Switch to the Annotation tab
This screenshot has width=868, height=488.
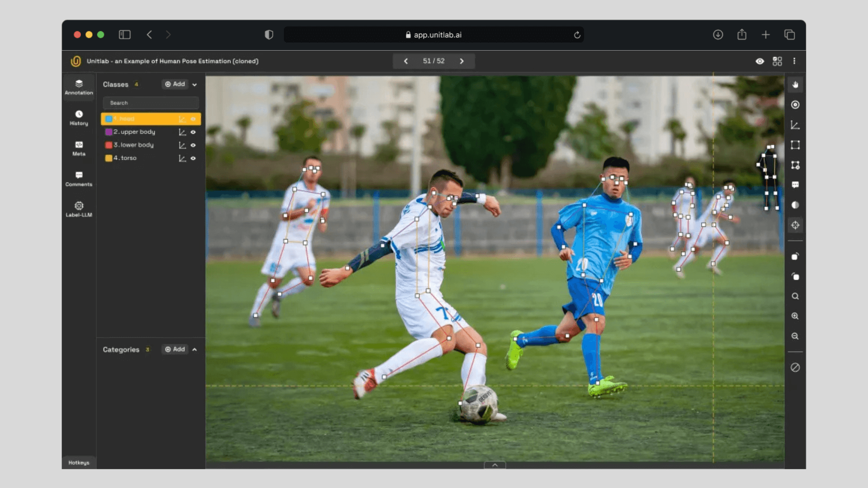[x=79, y=87]
